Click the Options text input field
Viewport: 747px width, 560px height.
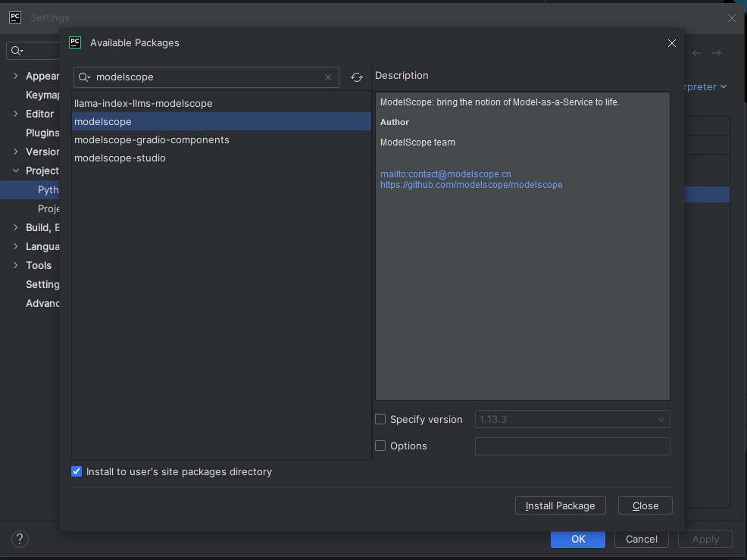[572, 446]
